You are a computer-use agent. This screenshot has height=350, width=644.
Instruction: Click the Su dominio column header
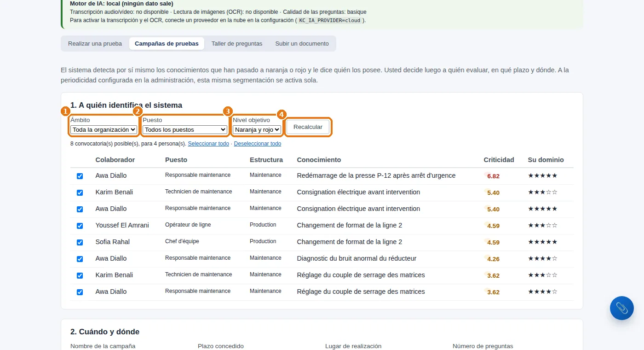(x=546, y=160)
